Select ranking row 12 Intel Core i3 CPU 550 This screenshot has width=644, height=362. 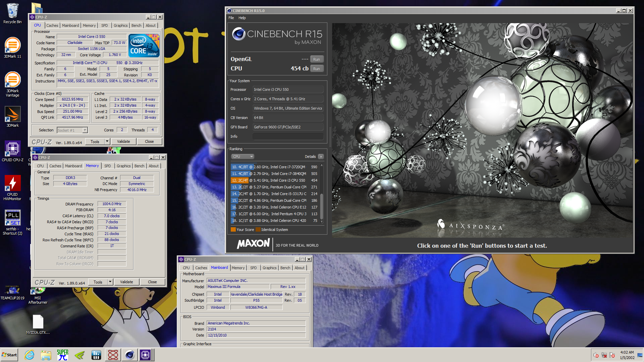click(x=275, y=180)
